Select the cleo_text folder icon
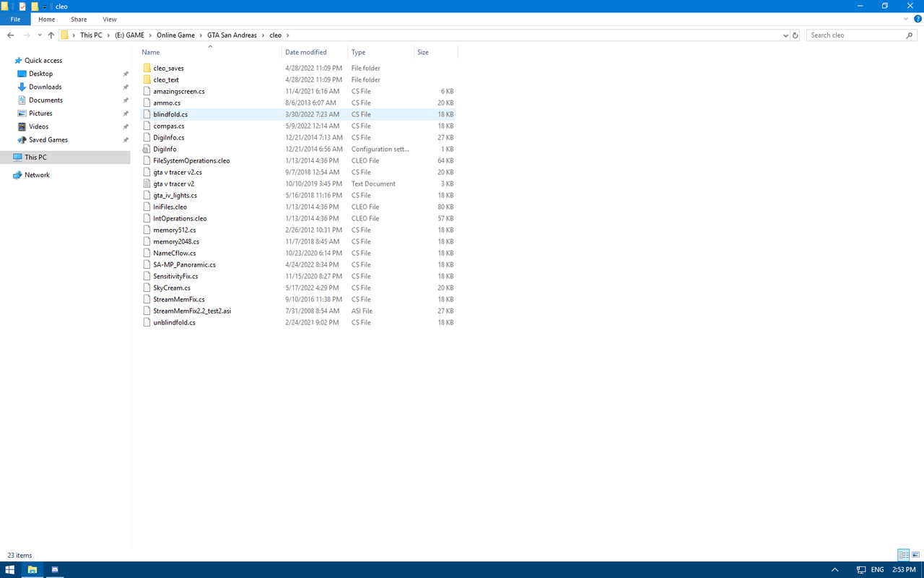The image size is (924, 578). click(x=147, y=79)
